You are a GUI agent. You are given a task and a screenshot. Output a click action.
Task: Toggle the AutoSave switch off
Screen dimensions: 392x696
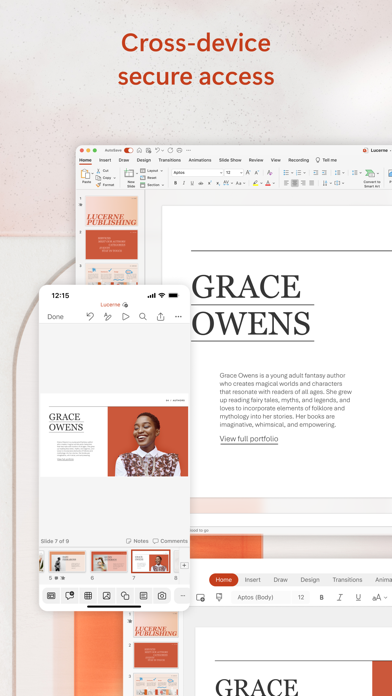(128, 150)
